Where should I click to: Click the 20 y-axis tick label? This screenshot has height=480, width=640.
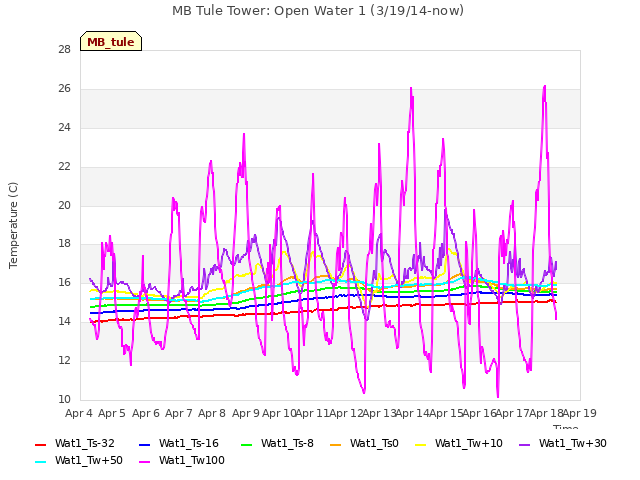pyautogui.click(x=64, y=205)
